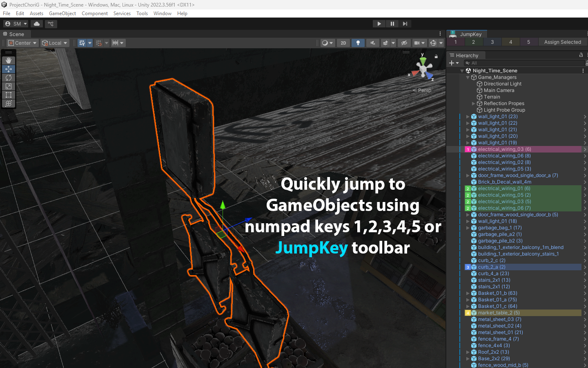
Task: Open the prefab arrow for Brick_b_Decal_wall_4m
Action: [585, 182]
